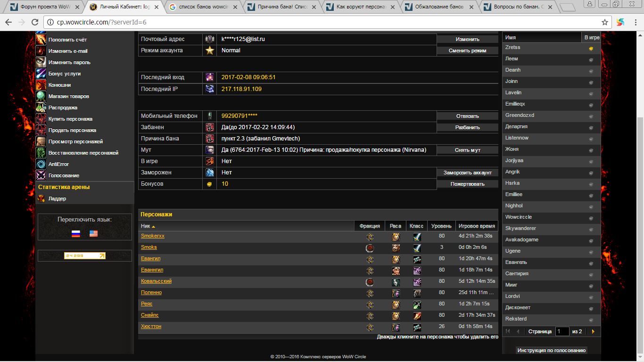The width and height of the screenshot is (644, 362).
Task: Click the Chrome bookmark star icon
Action: 605,22
